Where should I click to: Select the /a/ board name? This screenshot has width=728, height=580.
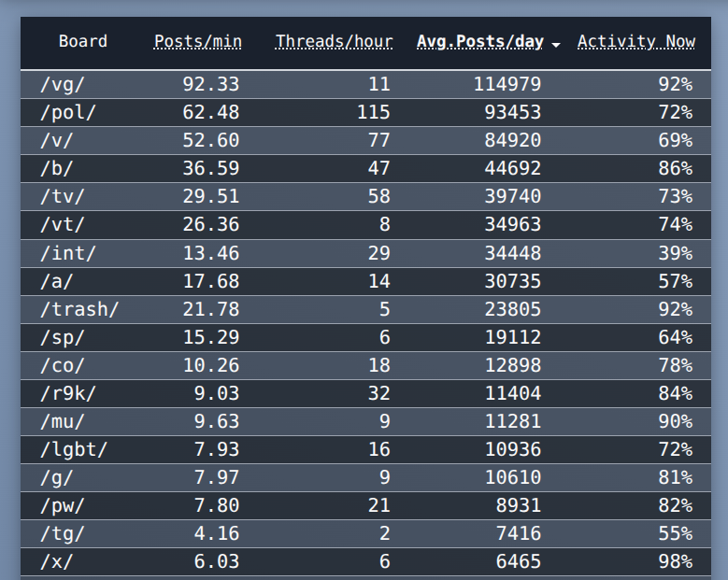pos(57,282)
